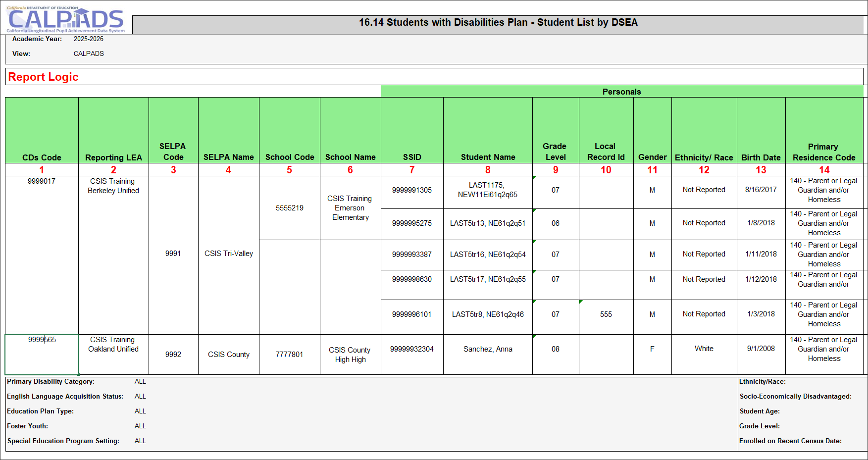The image size is (868, 460).
Task: Click the View value CALPADS
Action: point(89,53)
